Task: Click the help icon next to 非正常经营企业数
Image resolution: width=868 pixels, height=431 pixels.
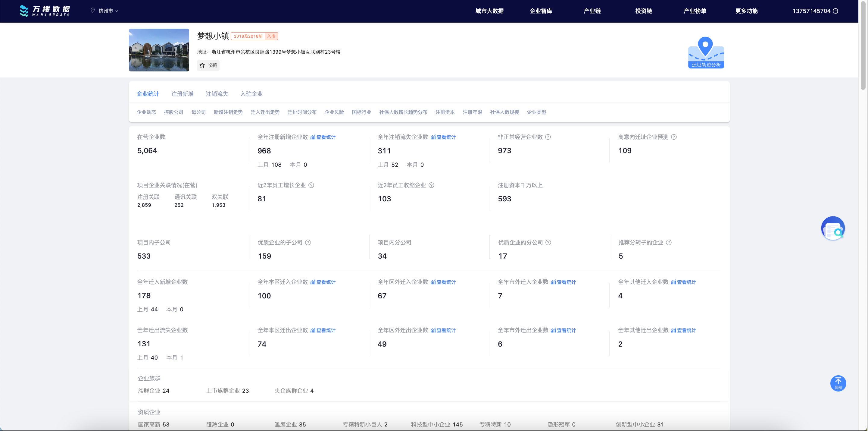Action: pyautogui.click(x=548, y=137)
